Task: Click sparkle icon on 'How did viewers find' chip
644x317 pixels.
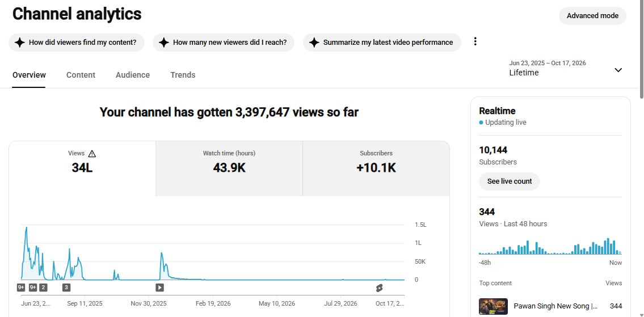Action: pos(19,43)
